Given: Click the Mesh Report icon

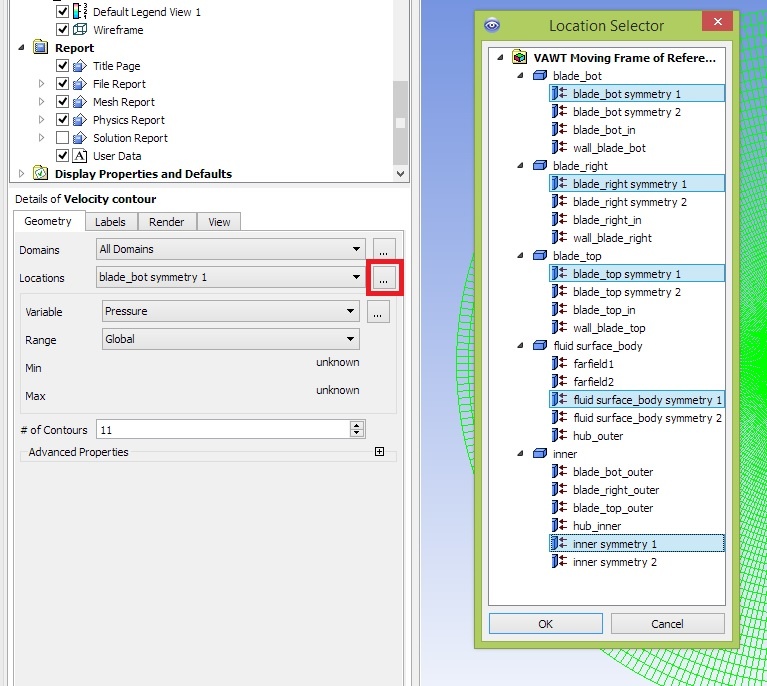Looking at the screenshot, I should point(80,102).
